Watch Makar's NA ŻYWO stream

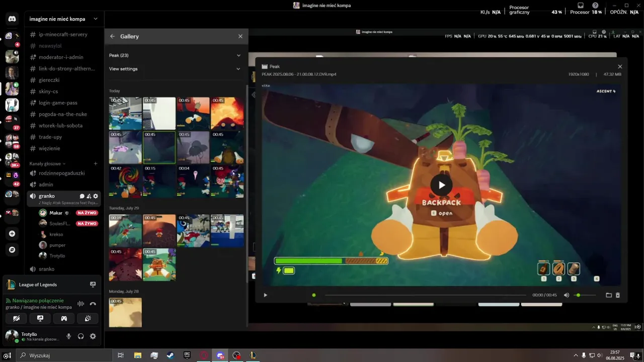point(87,213)
